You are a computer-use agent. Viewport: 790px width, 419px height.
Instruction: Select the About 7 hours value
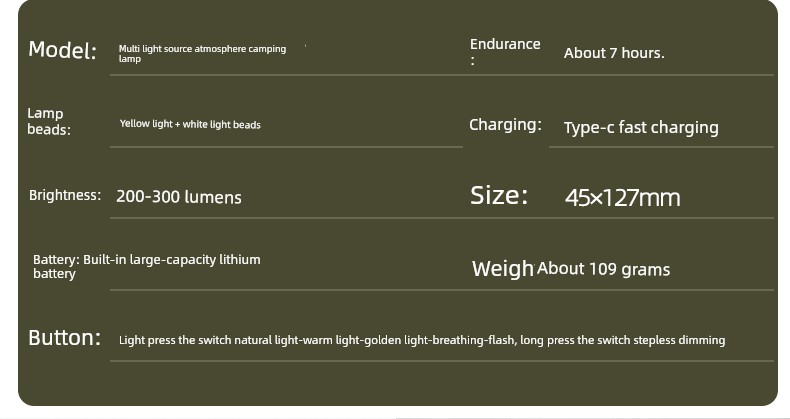click(x=614, y=53)
